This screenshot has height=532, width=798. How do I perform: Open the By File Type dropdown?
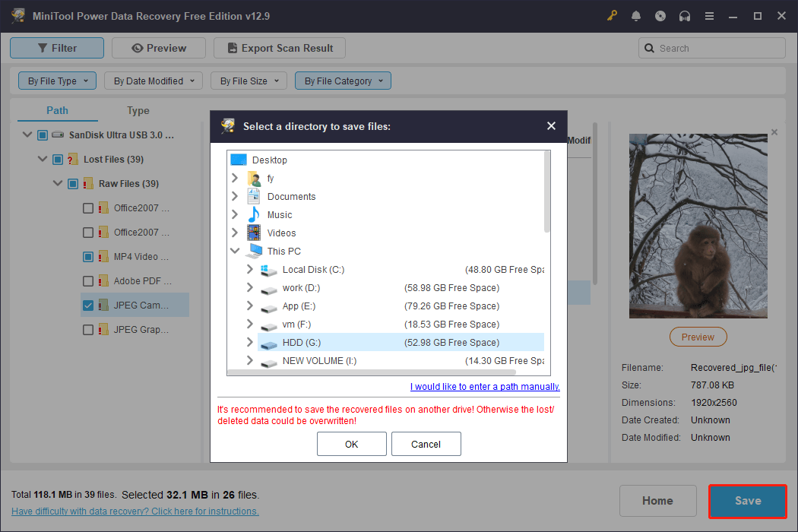pyautogui.click(x=58, y=81)
